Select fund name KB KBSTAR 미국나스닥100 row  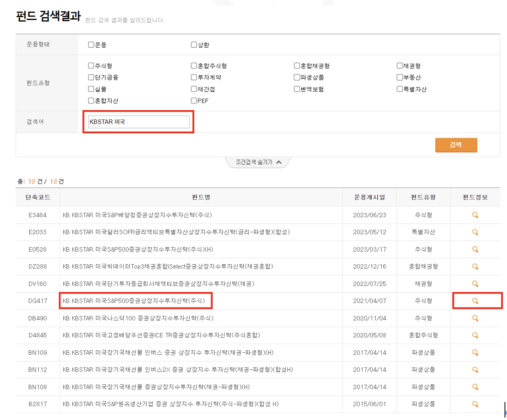(138, 318)
